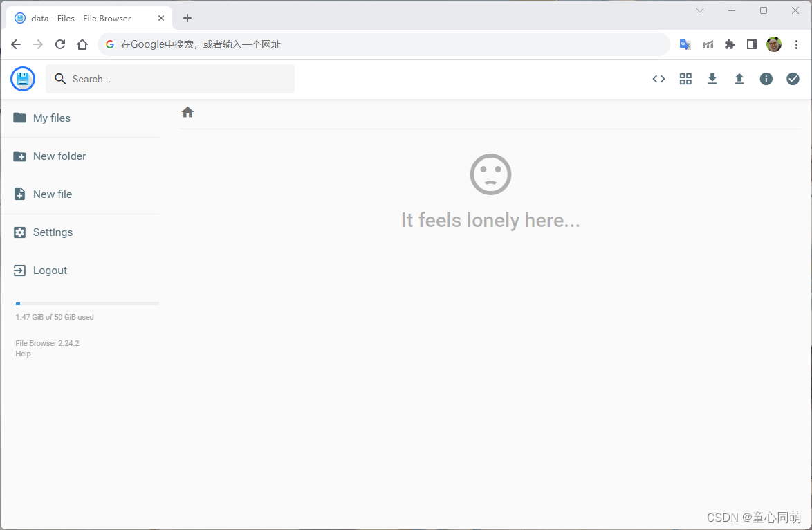Click the File Browser disk logo
812x530 pixels.
tap(22, 78)
